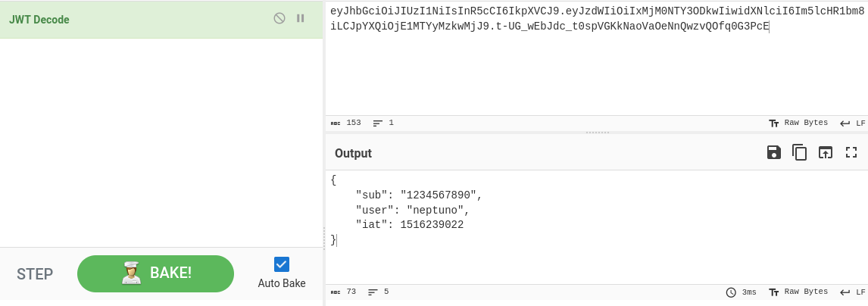
Task: Click the input character count icon
Action: [335, 123]
